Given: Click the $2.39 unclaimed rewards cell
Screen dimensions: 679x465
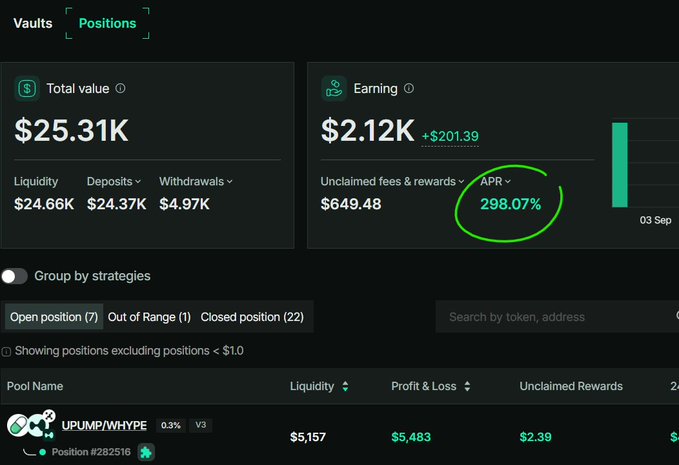Looking at the screenshot, I should [536, 437].
